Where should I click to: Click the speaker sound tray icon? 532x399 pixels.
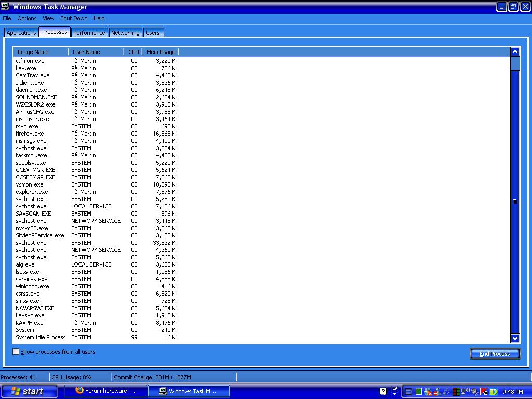pyautogui.click(x=475, y=392)
